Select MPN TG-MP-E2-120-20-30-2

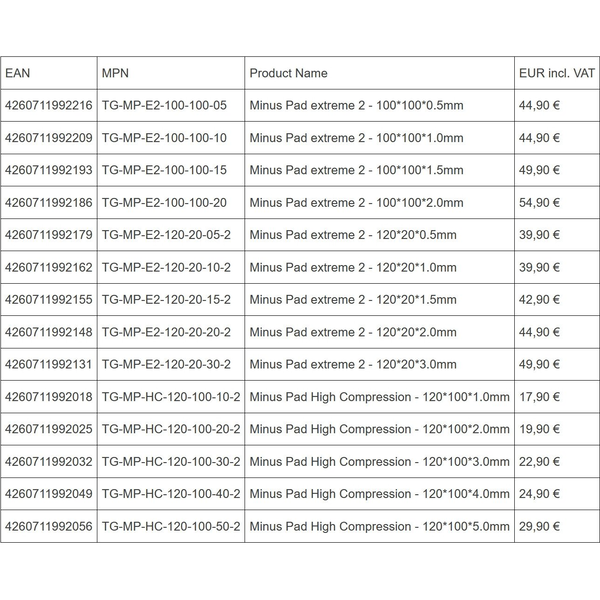(x=166, y=364)
